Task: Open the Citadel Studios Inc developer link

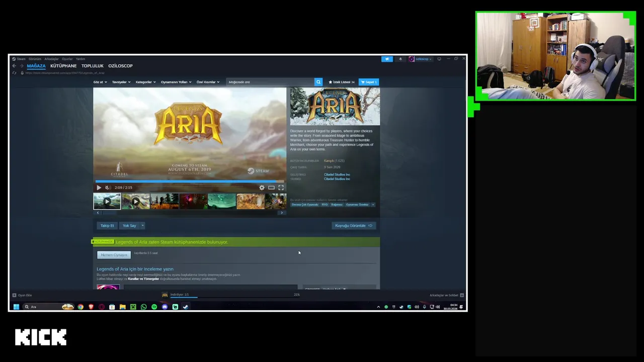Action: click(337, 174)
